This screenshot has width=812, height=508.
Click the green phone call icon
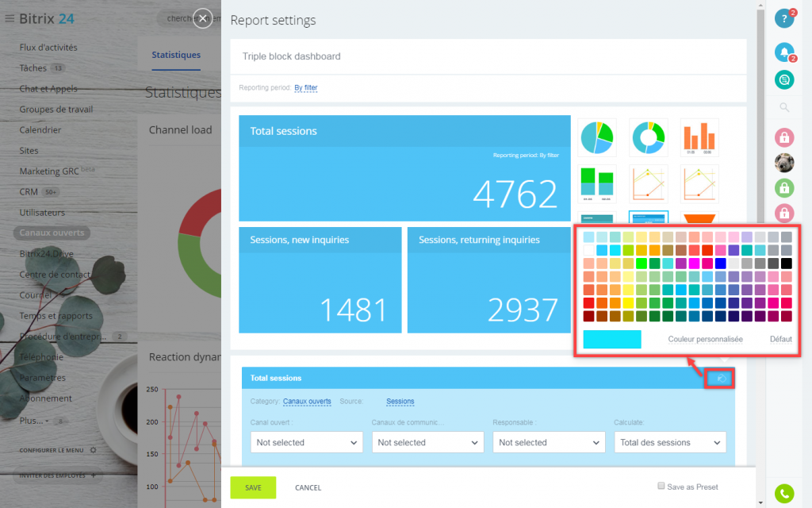tap(784, 494)
